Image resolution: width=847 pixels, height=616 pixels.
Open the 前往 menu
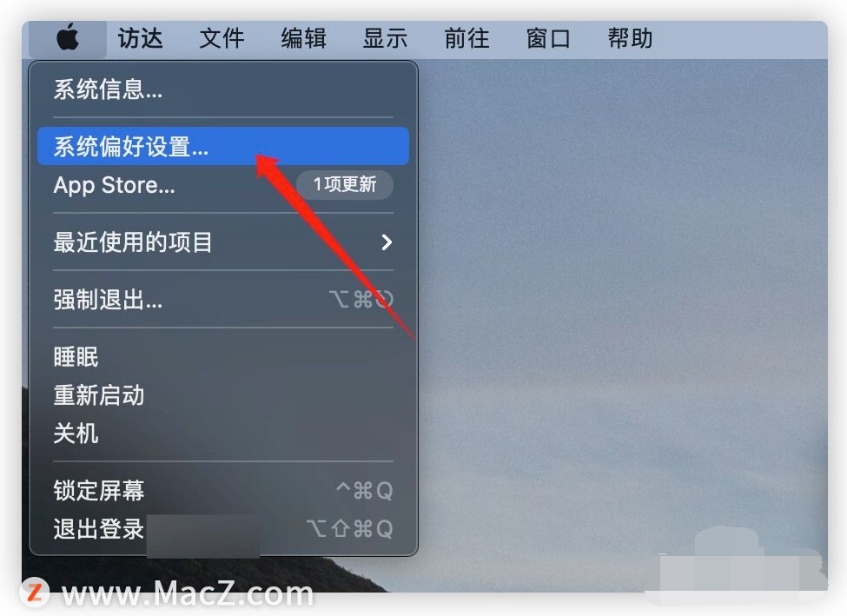click(x=467, y=39)
